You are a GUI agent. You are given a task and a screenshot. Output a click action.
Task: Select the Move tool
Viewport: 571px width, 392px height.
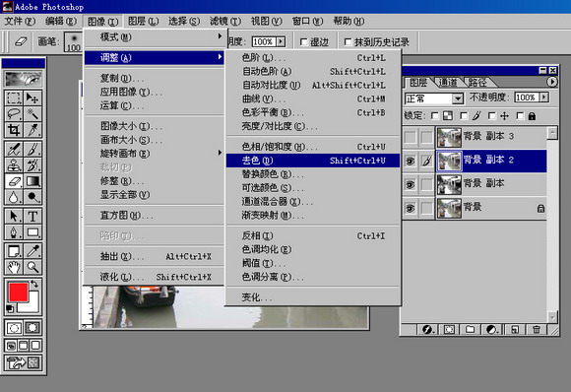[x=32, y=98]
